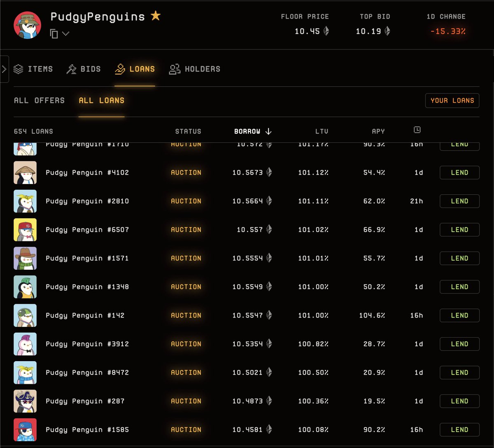Open the Holders tab

point(195,69)
